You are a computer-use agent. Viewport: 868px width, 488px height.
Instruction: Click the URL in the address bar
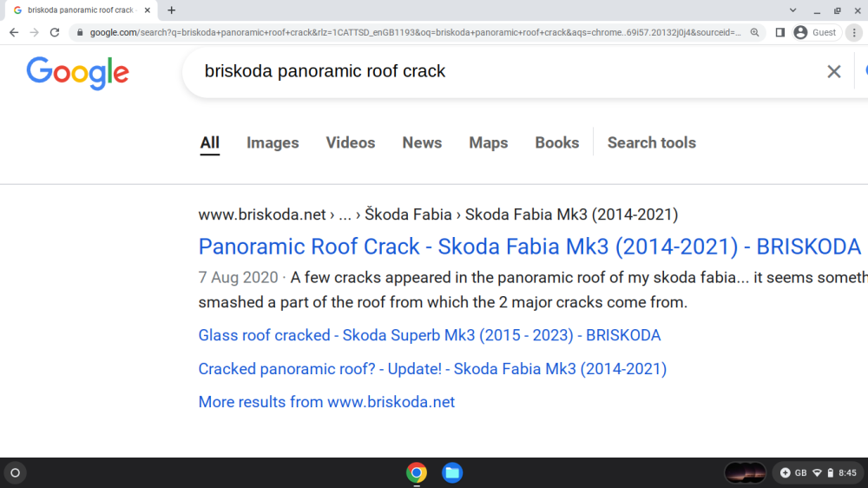tap(415, 33)
